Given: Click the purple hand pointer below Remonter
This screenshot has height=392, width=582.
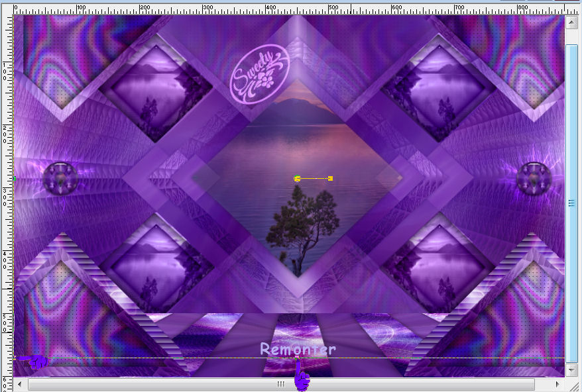Looking at the screenshot, I should (301, 377).
